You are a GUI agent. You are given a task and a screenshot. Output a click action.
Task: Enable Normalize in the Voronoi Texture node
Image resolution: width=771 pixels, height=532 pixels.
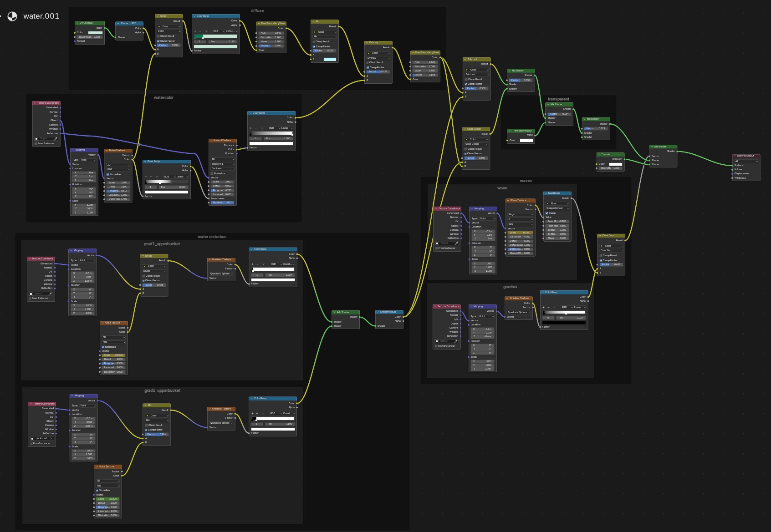pos(212,173)
